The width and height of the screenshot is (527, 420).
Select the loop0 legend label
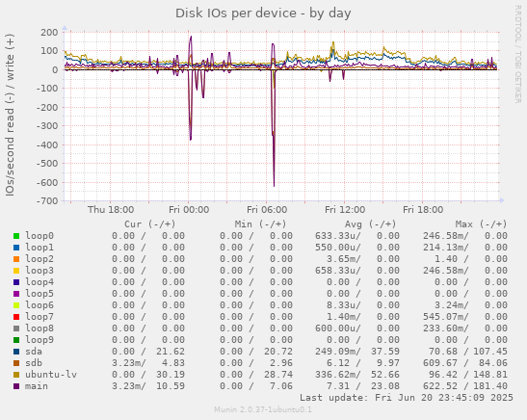pos(40,236)
